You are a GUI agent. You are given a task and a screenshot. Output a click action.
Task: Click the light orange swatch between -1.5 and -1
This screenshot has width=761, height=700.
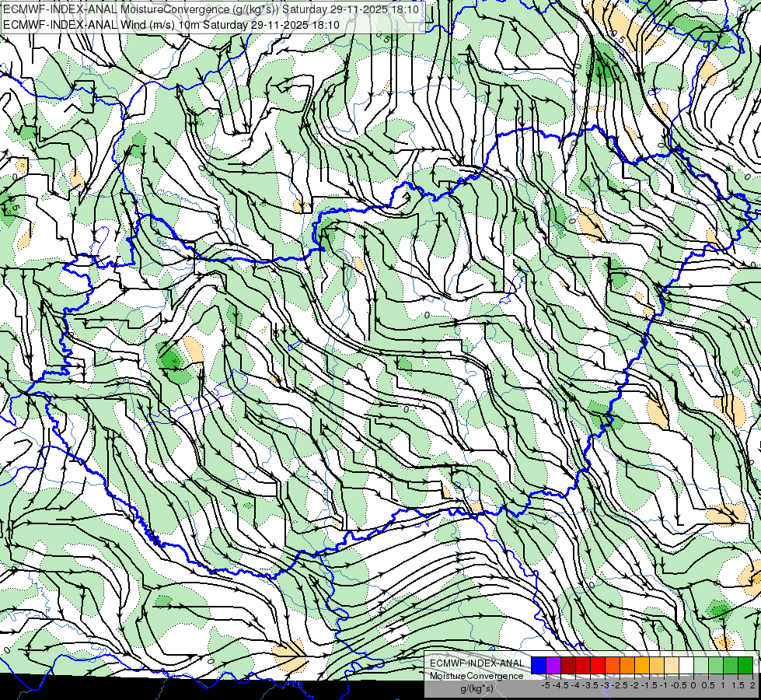click(657, 665)
